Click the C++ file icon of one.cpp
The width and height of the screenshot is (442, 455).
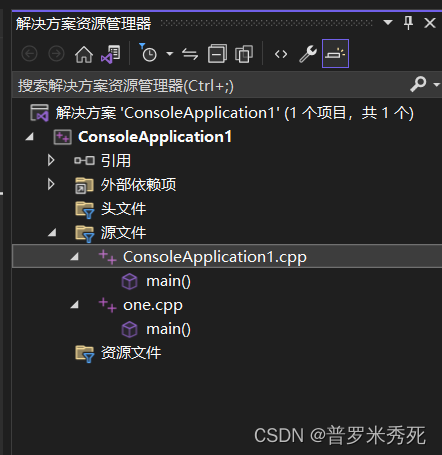tap(108, 305)
